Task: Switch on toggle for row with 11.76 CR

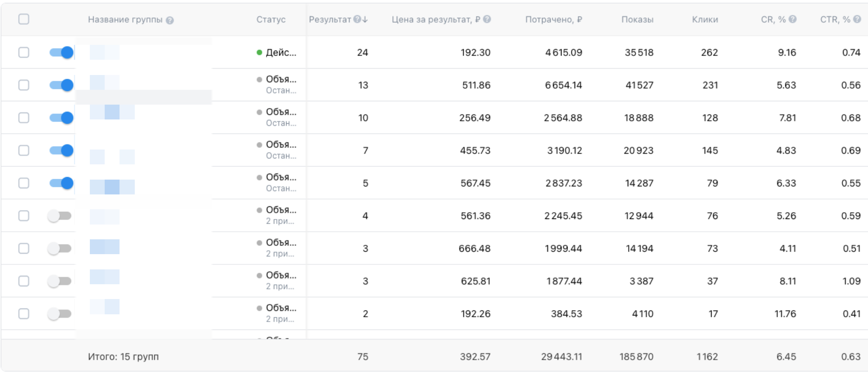Action: [59, 314]
